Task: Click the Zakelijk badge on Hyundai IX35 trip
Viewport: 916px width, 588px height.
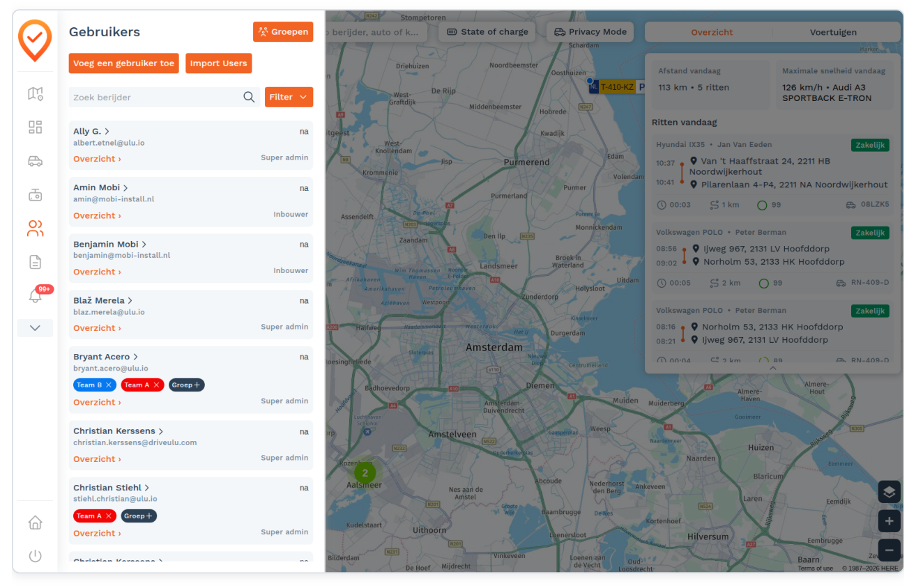Action: coord(869,145)
